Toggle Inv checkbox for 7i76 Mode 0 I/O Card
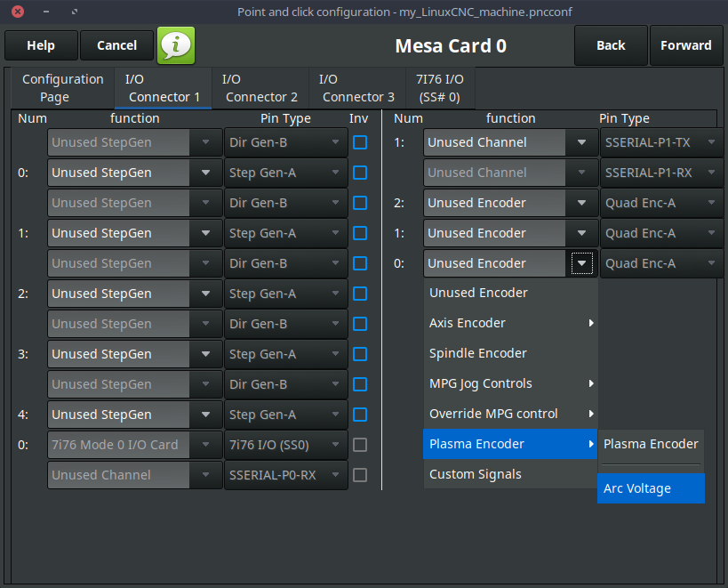Image resolution: width=728 pixels, height=588 pixels. click(360, 445)
